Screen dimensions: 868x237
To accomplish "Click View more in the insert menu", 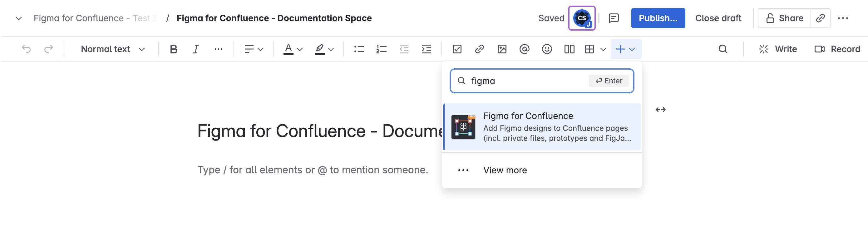I will 542,170.
